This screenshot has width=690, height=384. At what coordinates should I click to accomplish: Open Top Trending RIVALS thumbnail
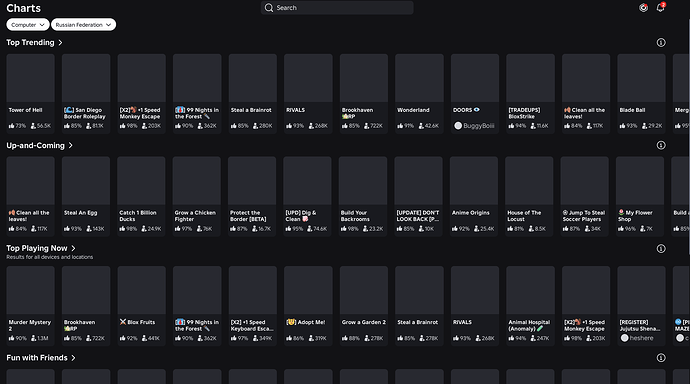coord(308,78)
